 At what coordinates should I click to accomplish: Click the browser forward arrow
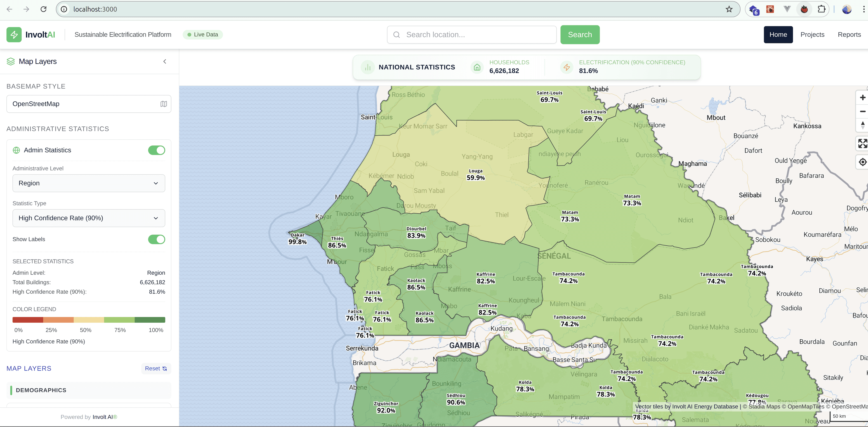tap(26, 9)
